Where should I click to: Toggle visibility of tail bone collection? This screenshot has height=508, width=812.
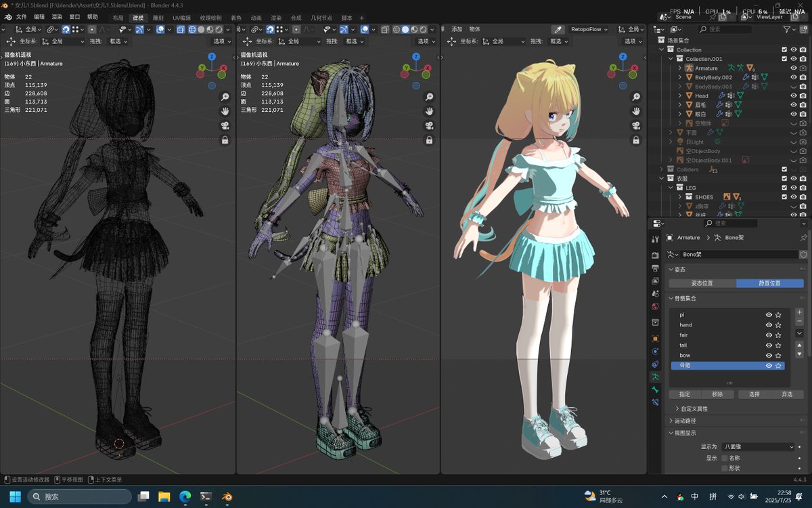click(x=769, y=345)
